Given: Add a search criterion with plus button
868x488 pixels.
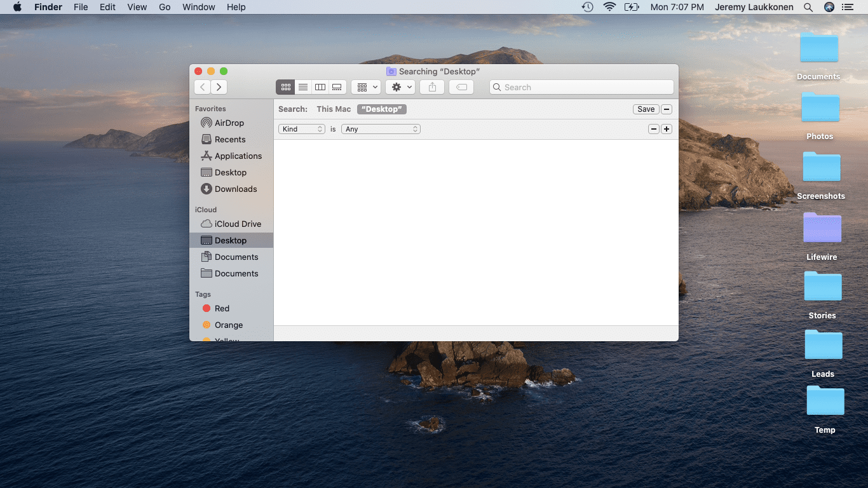Looking at the screenshot, I should coord(666,129).
